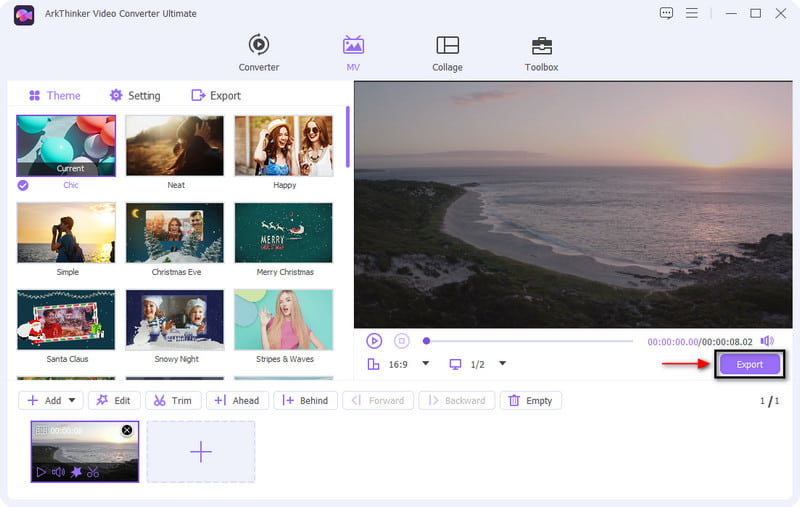The height and width of the screenshot is (507, 800).
Task: Select the Snowy Night theme
Action: click(x=174, y=320)
